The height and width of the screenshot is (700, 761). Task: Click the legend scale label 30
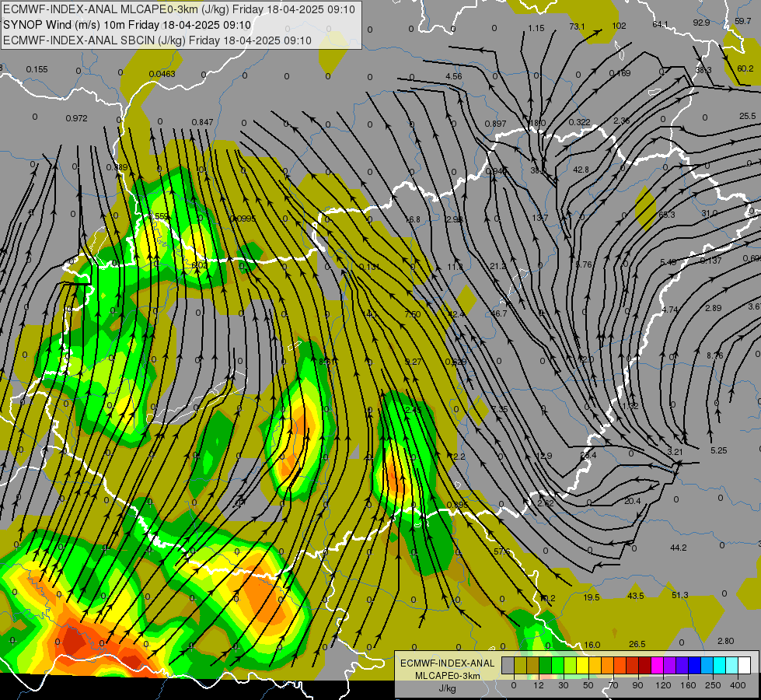[564, 685]
